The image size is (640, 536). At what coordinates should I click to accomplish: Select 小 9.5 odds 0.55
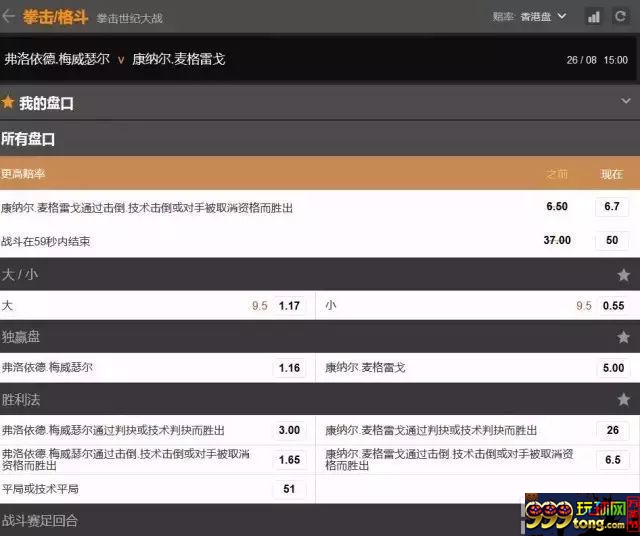tap(613, 305)
